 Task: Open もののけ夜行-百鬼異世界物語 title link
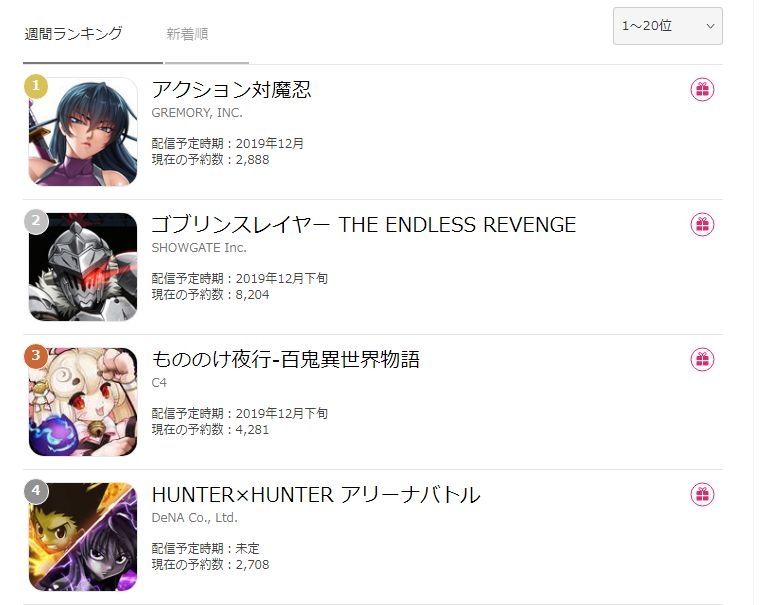(285, 360)
